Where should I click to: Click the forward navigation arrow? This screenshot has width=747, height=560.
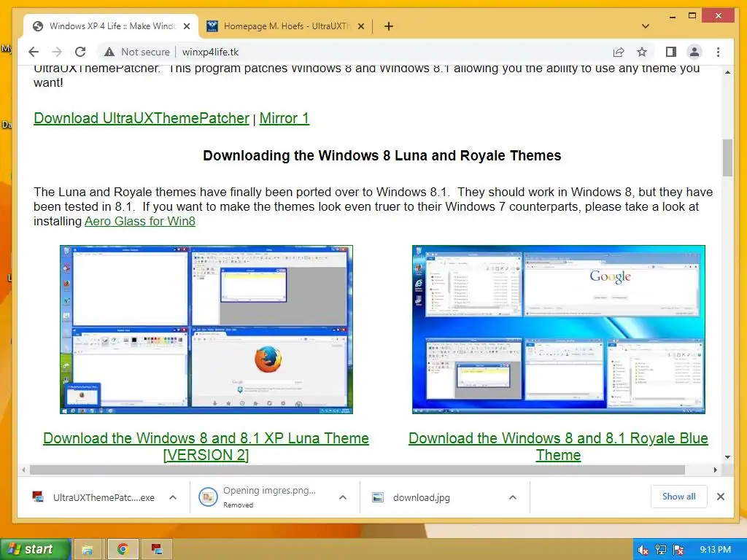pos(57,52)
